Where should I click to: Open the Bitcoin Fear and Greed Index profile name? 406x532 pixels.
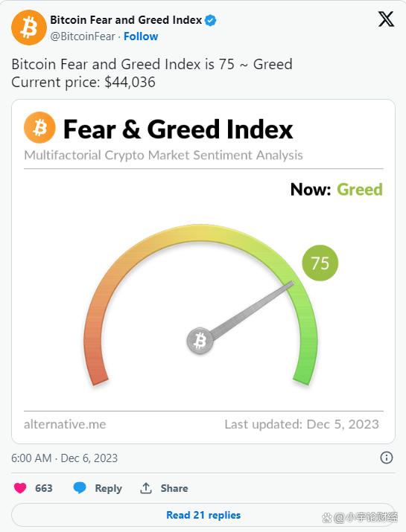[x=126, y=20]
